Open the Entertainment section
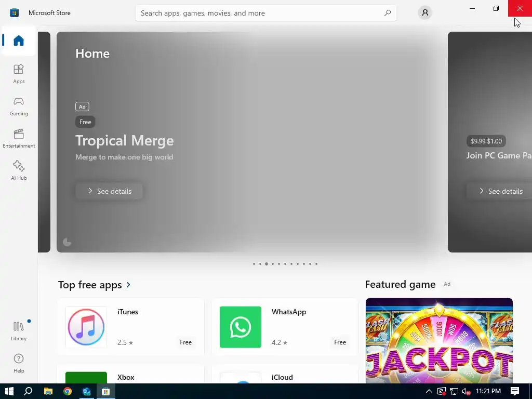This screenshot has width=532, height=399. click(19, 138)
